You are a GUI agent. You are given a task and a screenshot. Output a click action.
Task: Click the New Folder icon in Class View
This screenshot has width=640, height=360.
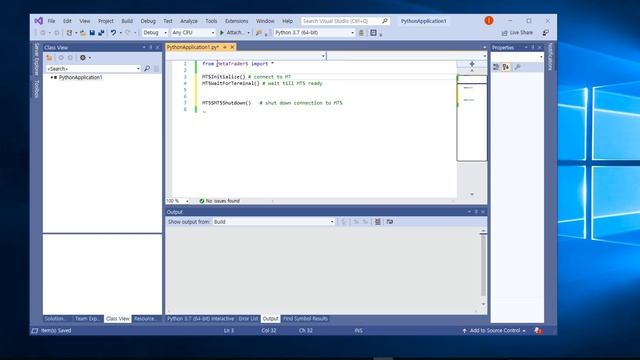tap(49, 58)
